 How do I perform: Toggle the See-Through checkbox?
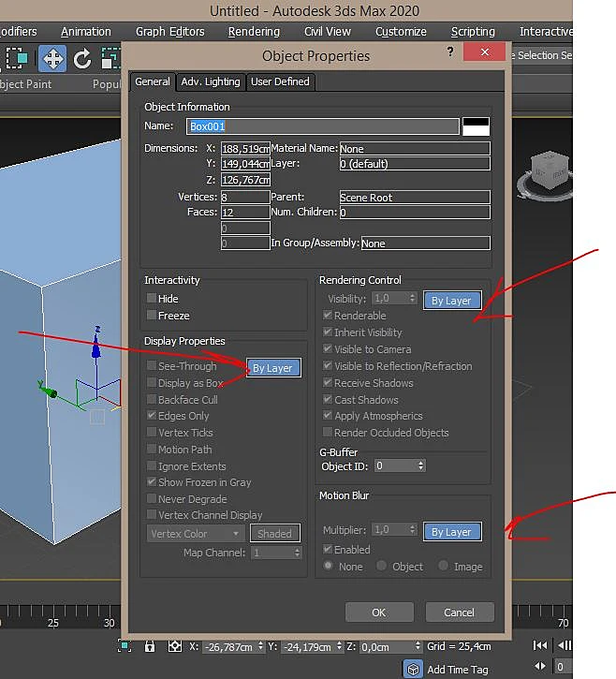pyautogui.click(x=152, y=365)
